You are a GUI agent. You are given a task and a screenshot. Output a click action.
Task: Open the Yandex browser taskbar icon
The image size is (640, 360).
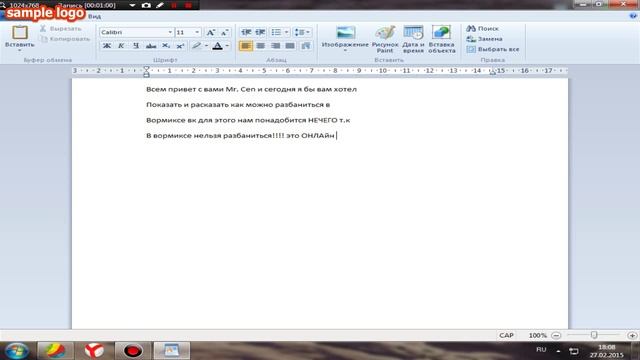pos(94,351)
